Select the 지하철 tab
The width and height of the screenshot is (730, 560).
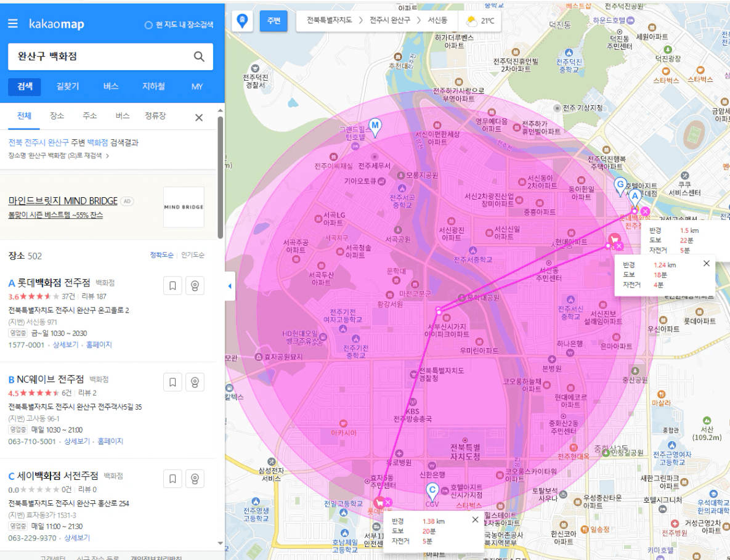(153, 87)
